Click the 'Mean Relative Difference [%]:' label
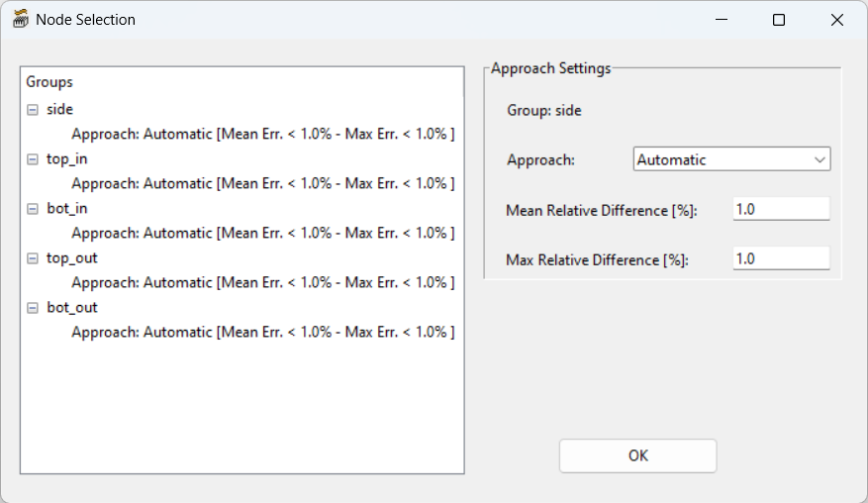868x503 pixels. [x=602, y=211]
